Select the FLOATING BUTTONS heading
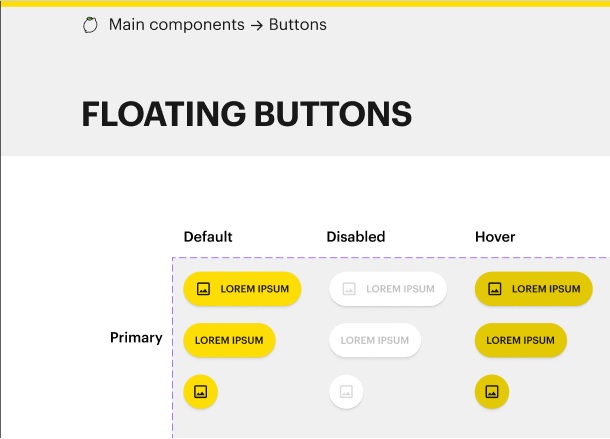 point(246,114)
